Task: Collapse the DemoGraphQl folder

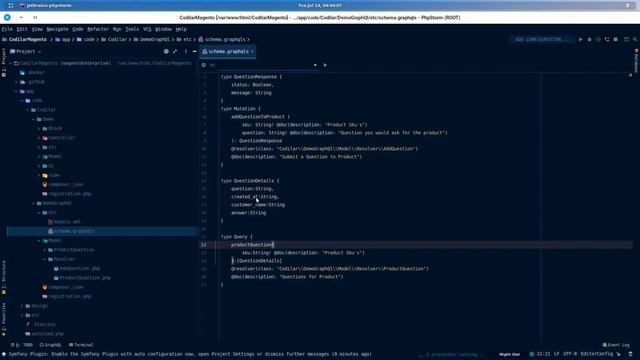Action: coord(34,203)
